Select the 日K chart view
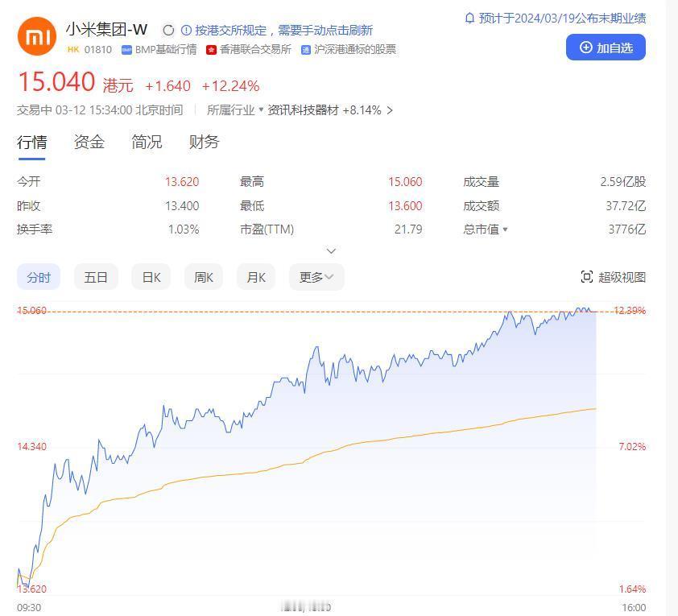678x616 pixels. pos(151,277)
